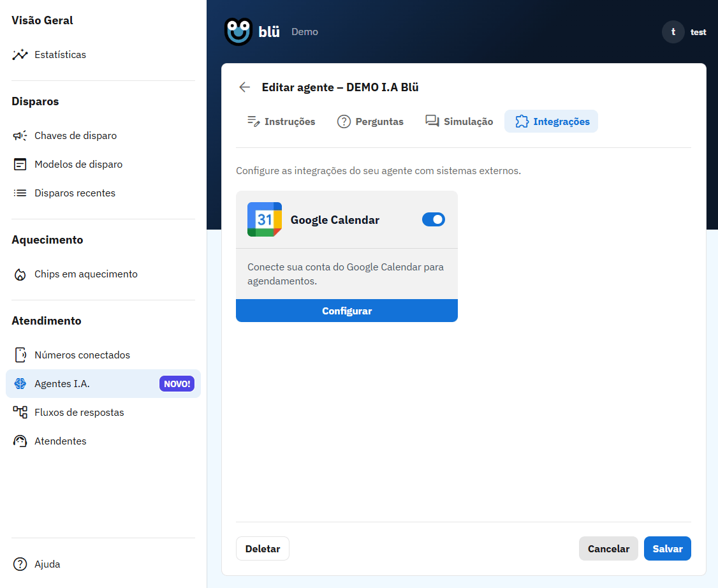Open Disparos recentes
The image size is (718, 588).
pos(103,193)
